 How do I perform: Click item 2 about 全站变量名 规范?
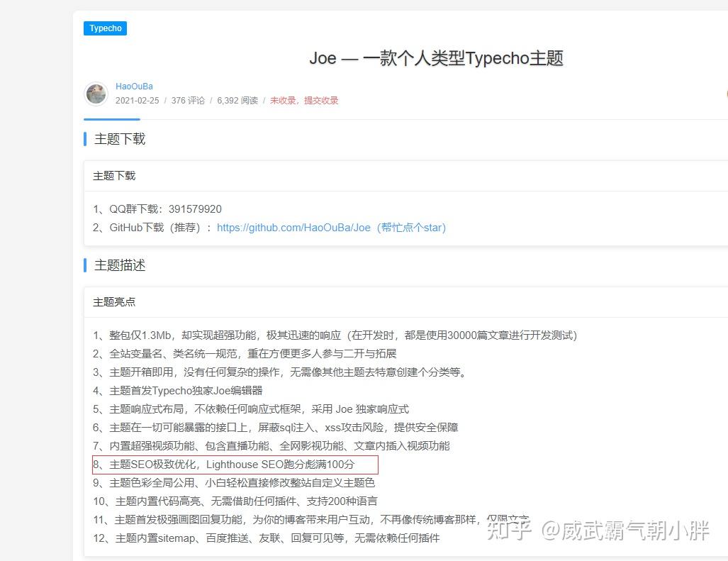tap(245, 354)
